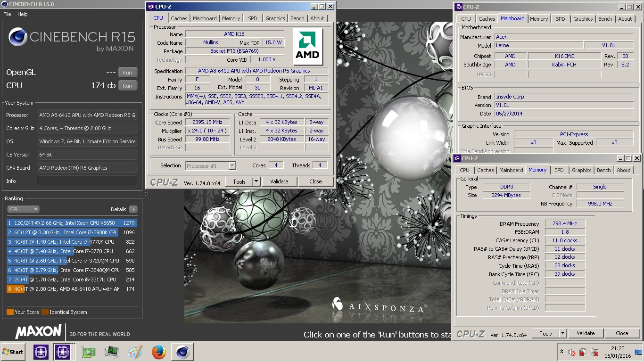The width and height of the screenshot is (644, 362).
Task: Click Tools button in main CPU-Z
Action: point(239,181)
